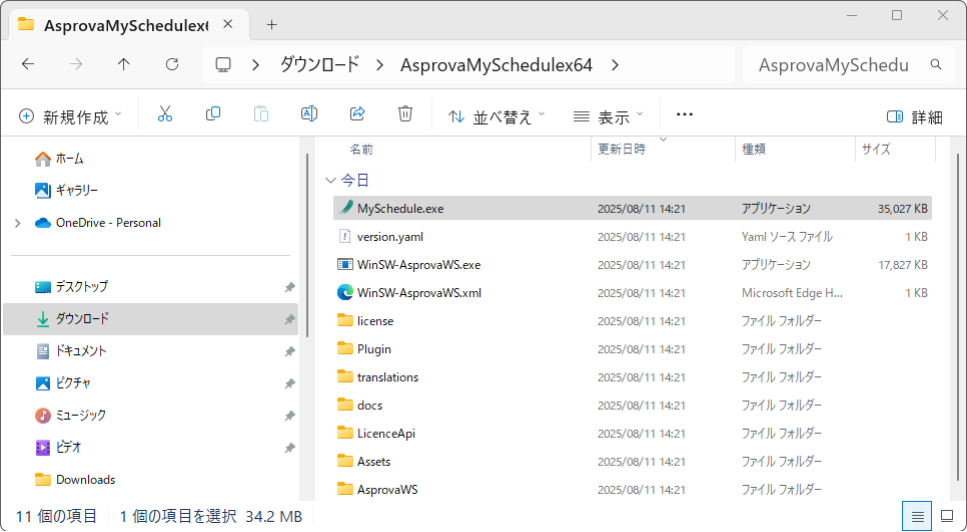Screen dimensions: 967x532
Task: Click Yaml ソース ファイル type cell
Action: (787, 237)
